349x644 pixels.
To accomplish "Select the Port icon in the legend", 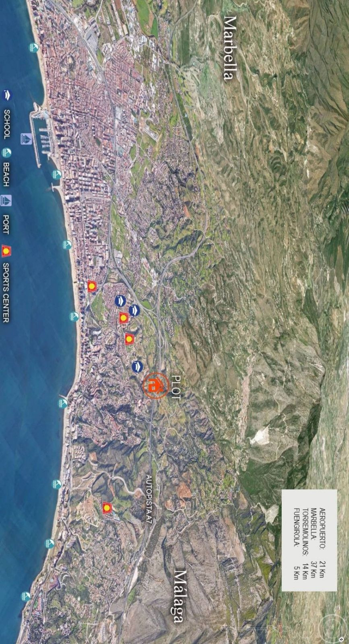I will (x=6, y=200).
